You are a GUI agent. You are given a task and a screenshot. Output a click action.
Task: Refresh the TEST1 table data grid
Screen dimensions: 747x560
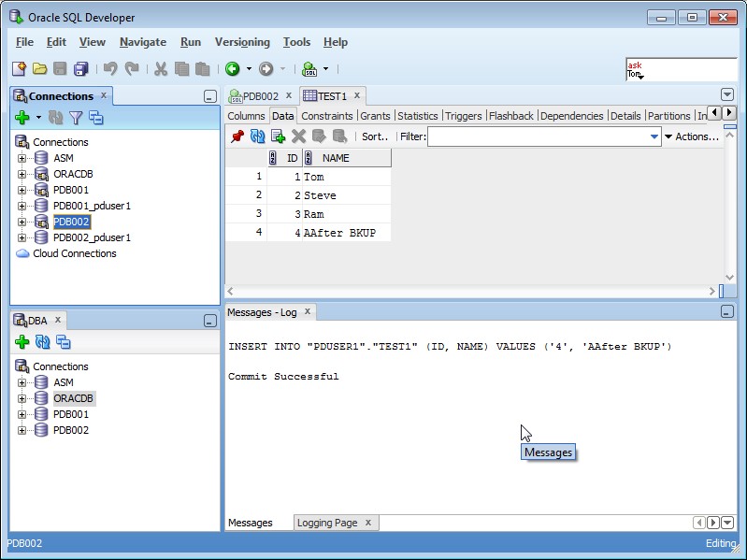coord(257,136)
